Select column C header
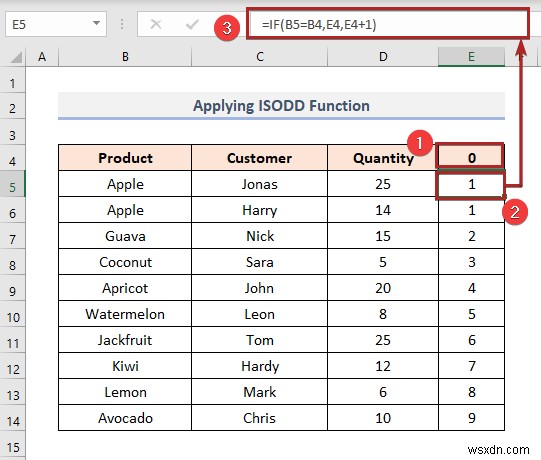This screenshot has height=460, width=541. pyautogui.click(x=259, y=57)
